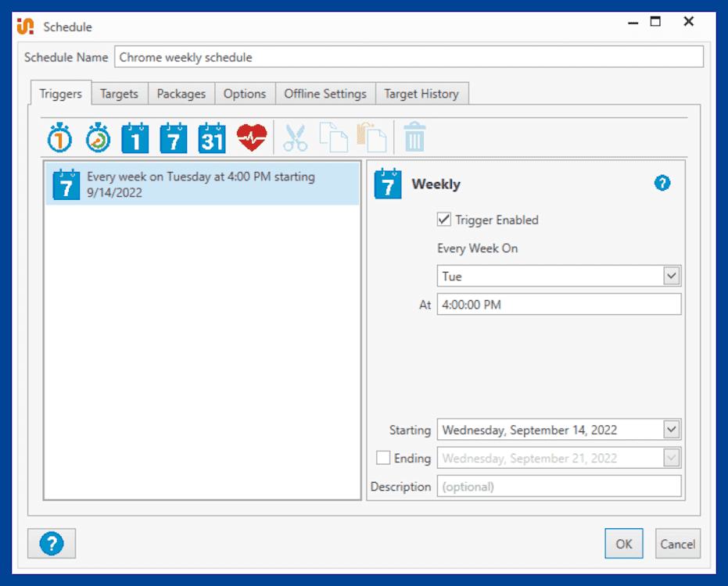Delete the trigger using trash icon

(x=414, y=138)
